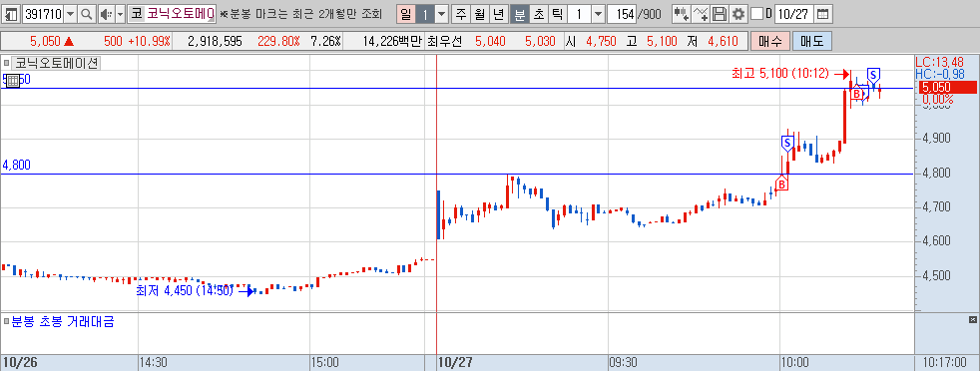Toggle 코닉오토메이션 series indicator square
This screenshot has width=980, height=371.
(6, 63)
